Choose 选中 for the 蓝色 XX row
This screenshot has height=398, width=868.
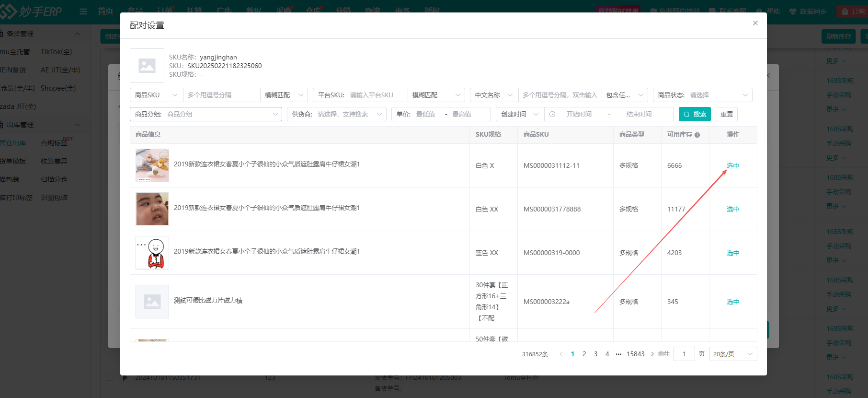(732, 253)
